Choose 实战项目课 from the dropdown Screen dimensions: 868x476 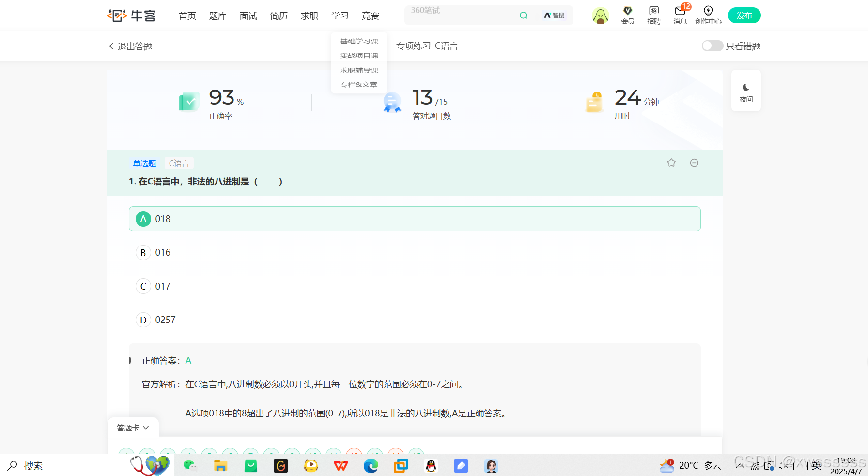click(x=359, y=56)
